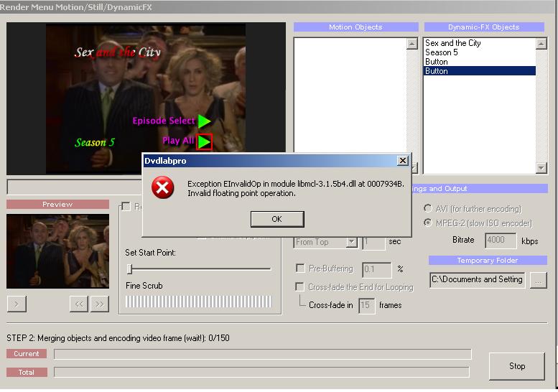Select the highlighted Button entry in Dynamic-FX list
This screenshot has width=558, height=392.
click(x=480, y=71)
